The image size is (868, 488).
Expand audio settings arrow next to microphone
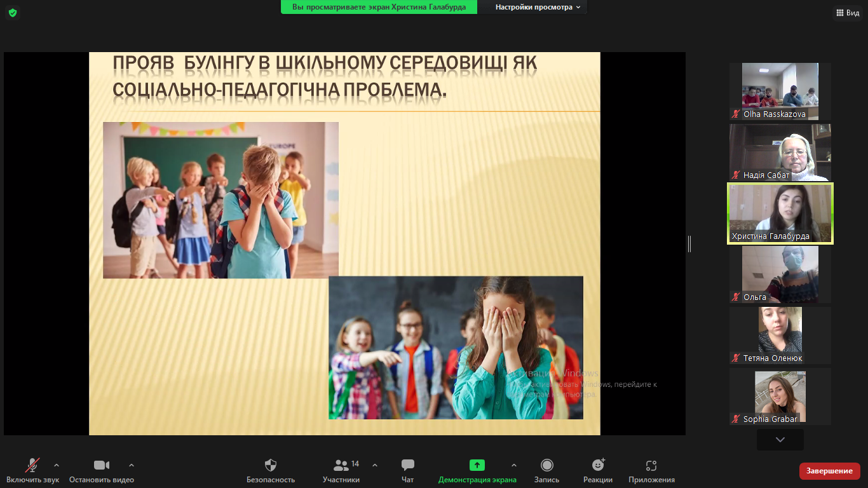[x=57, y=464]
